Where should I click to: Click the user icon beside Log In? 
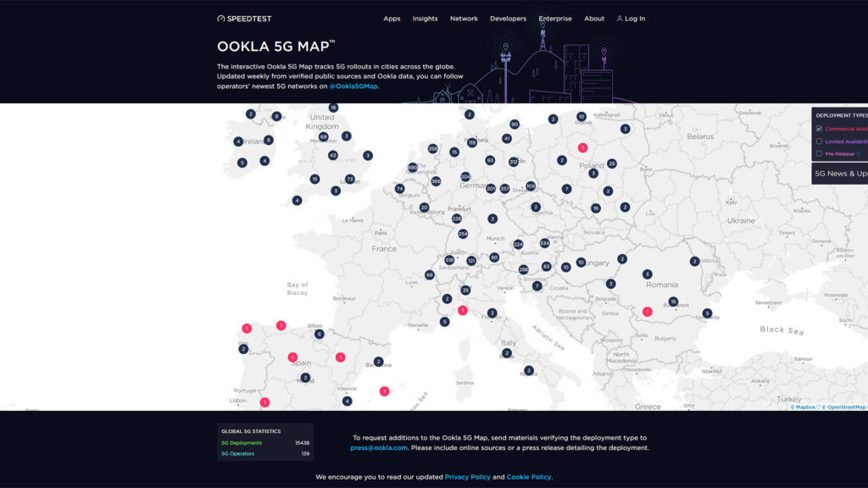pyautogui.click(x=620, y=19)
